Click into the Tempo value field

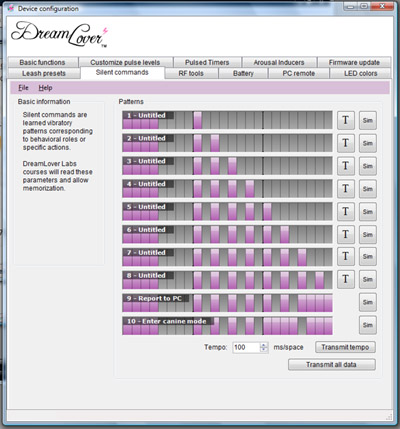pos(246,347)
